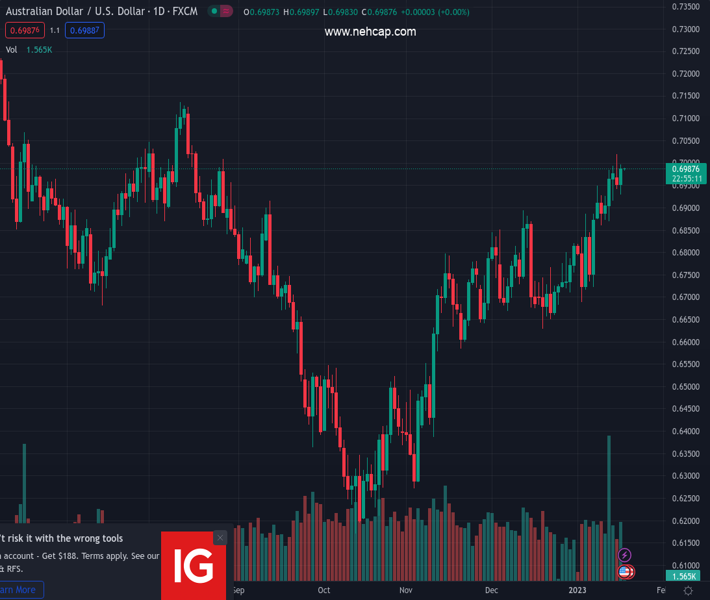The image size is (710, 600).
Task: Click the Vol indicator label
Action: (11, 49)
